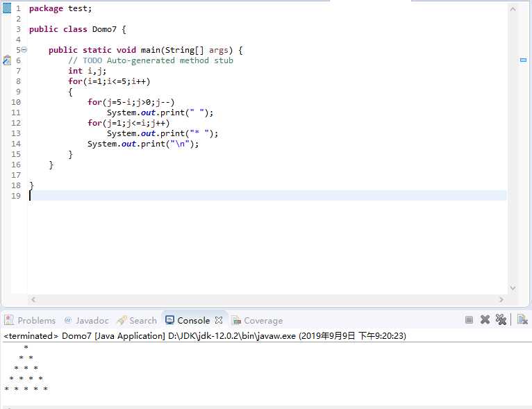Open the Coverage tab
Screen dimensions: 532x409
[x=257, y=321]
